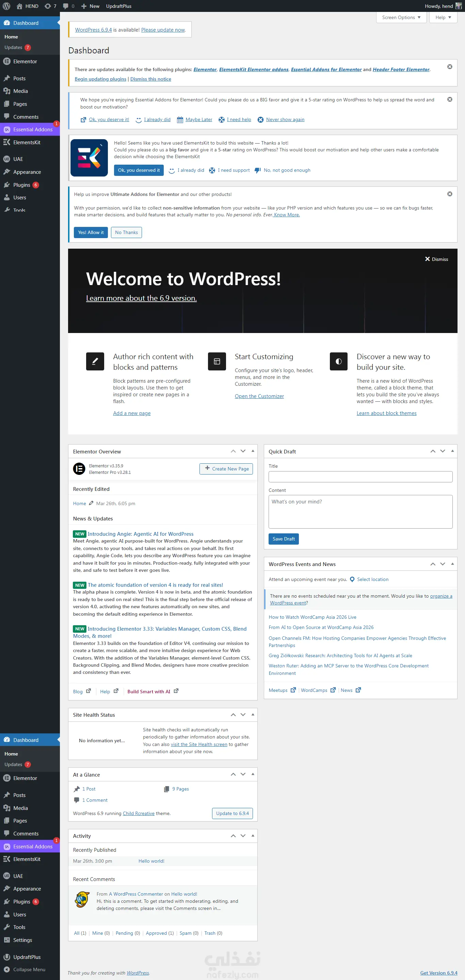Filter comments by Approved (1)
The width and height of the screenshot is (465, 980).
click(x=160, y=933)
